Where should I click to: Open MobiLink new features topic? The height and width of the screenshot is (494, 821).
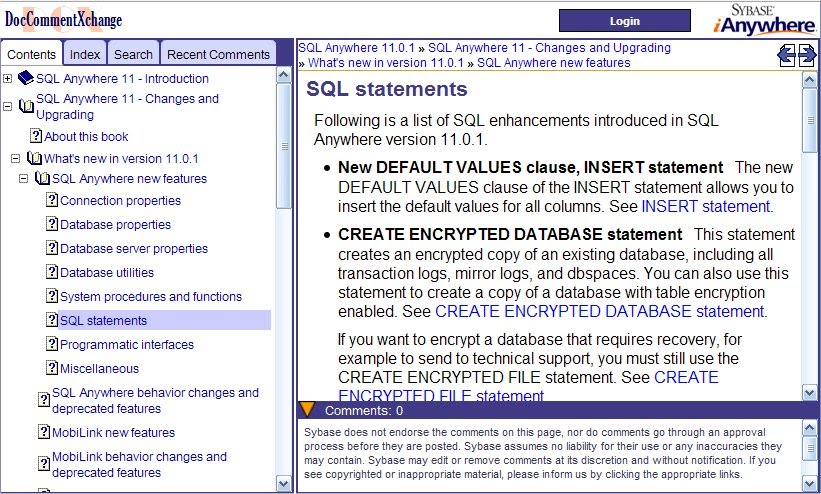(x=113, y=432)
